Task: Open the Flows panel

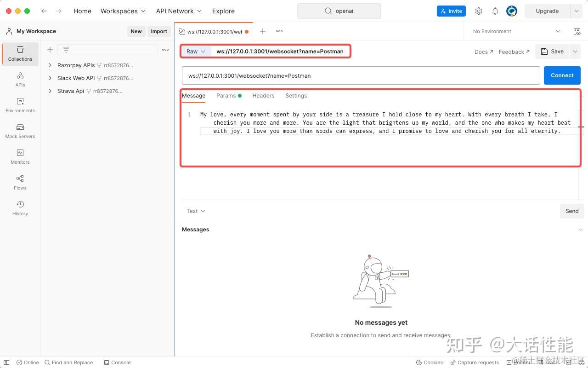Action: tap(20, 182)
